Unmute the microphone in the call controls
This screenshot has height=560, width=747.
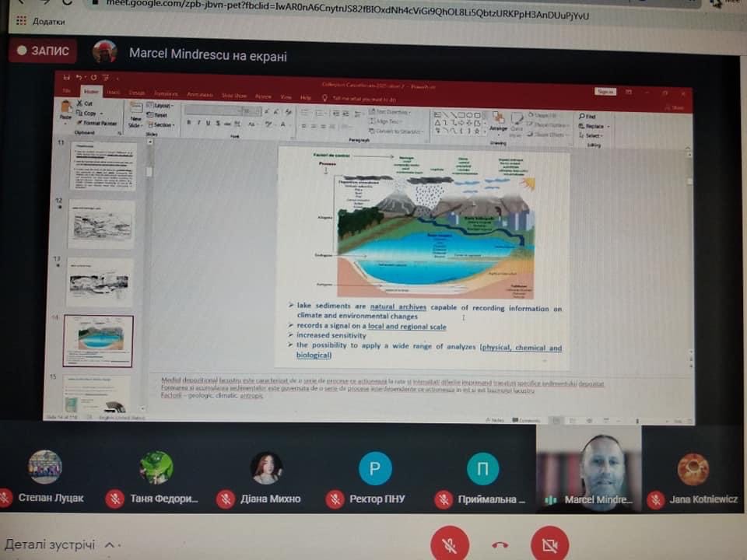[450, 545]
